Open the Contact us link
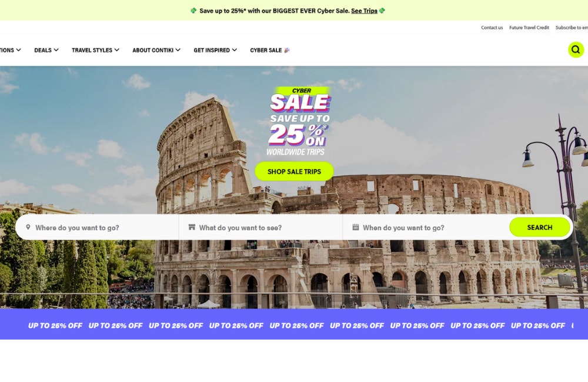This screenshot has width=588, height=382. pyautogui.click(x=492, y=28)
